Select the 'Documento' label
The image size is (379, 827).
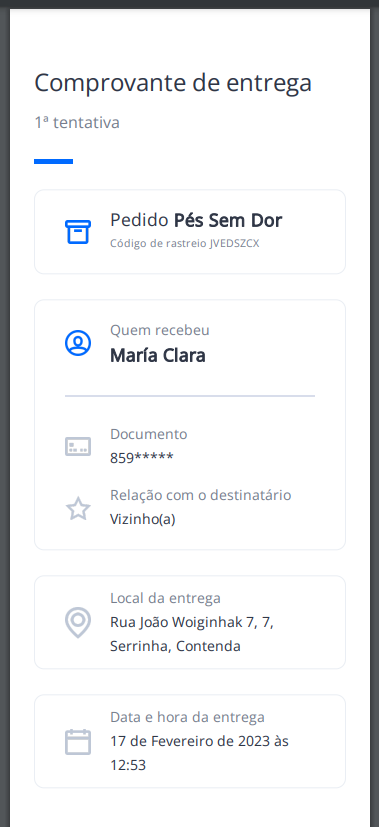tap(149, 434)
